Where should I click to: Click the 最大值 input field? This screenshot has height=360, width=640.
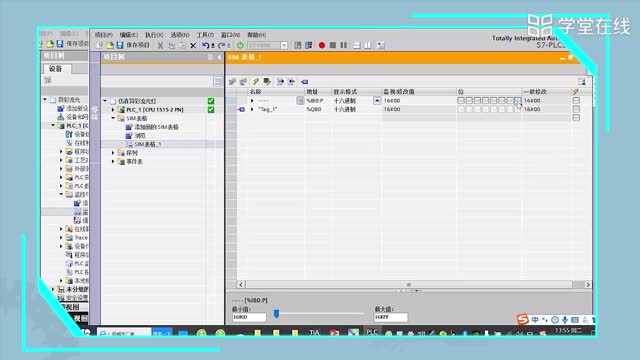click(x=390, y=317)
